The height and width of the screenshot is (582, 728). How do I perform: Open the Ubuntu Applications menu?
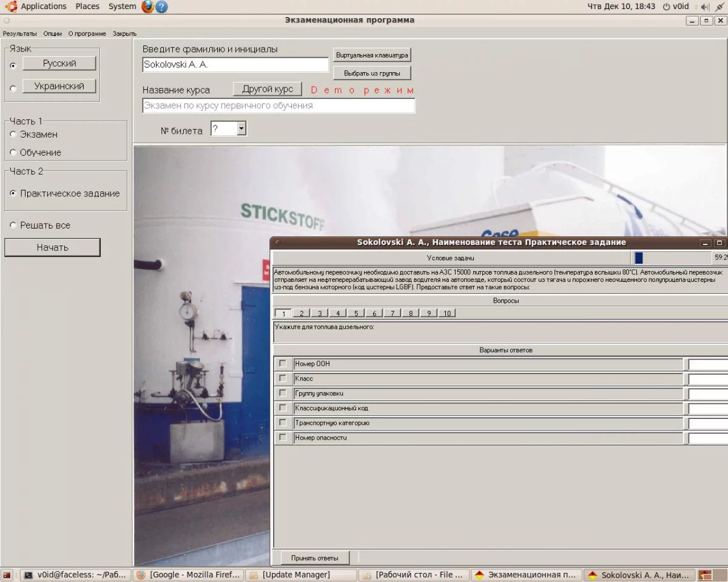click(36, 7)
